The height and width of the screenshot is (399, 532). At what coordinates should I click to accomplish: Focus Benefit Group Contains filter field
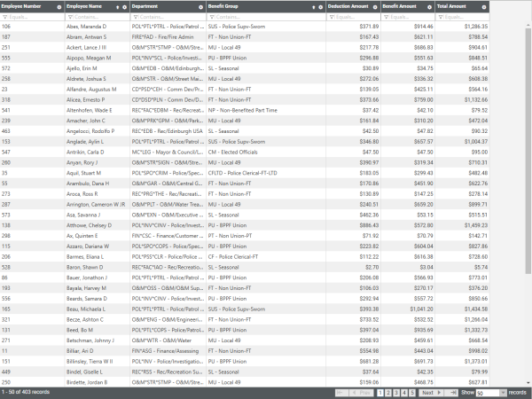[x=270, y=17]
